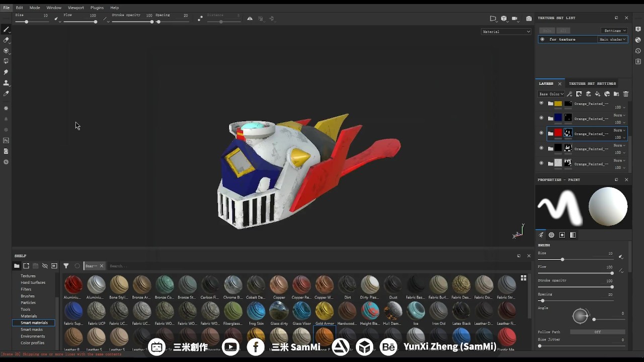This screenshot has height=362, width=644.
Task: Adjust the Spacing slider in Properties panel
Action: pyautogui.click(x=576, y=301)
